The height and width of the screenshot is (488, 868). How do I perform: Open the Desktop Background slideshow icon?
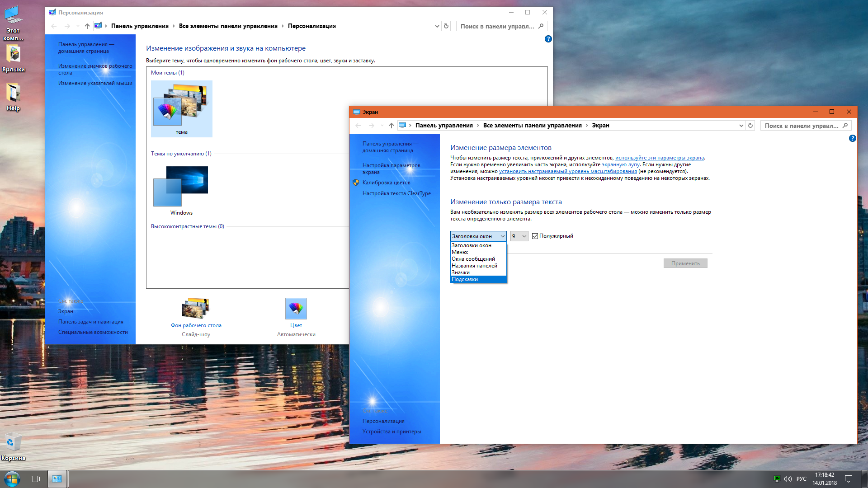tap(196, 309)
